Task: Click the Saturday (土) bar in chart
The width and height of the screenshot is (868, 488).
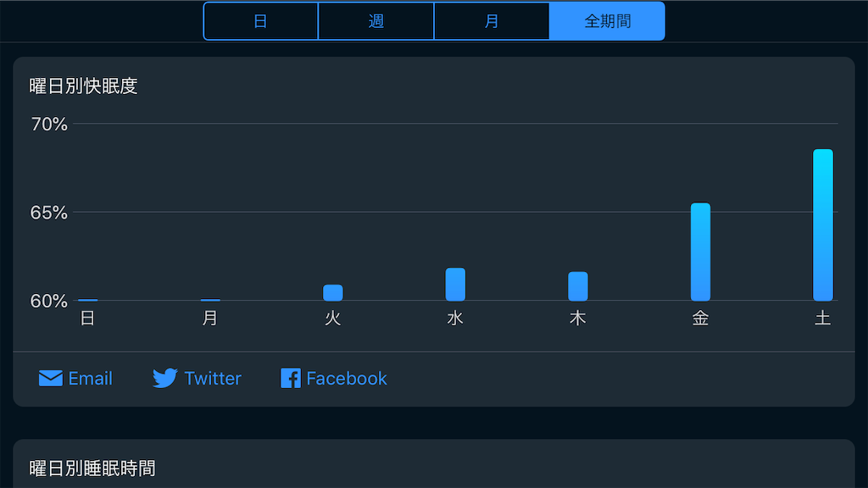Action: [822, 225]
